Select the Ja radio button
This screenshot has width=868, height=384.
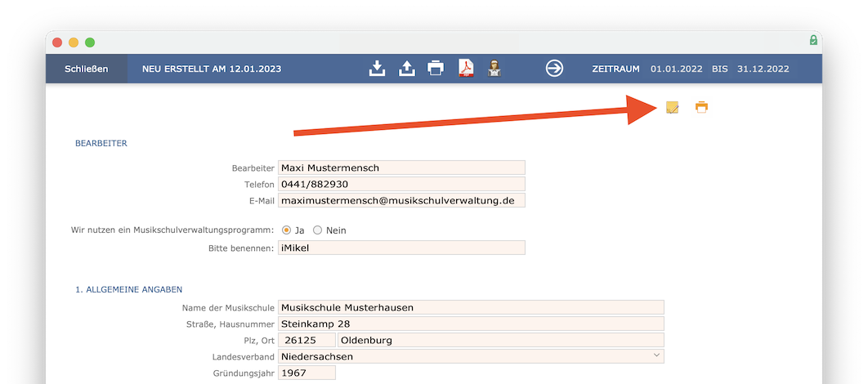(x=286, y=230)
